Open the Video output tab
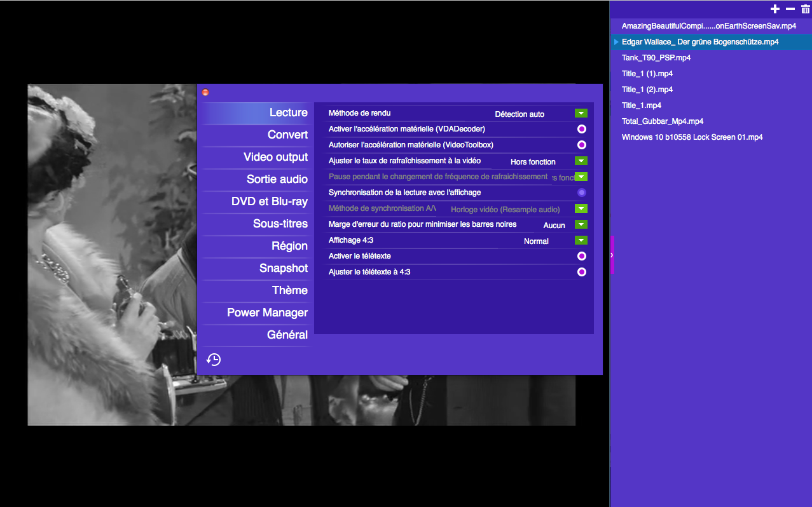 [255, 157]
